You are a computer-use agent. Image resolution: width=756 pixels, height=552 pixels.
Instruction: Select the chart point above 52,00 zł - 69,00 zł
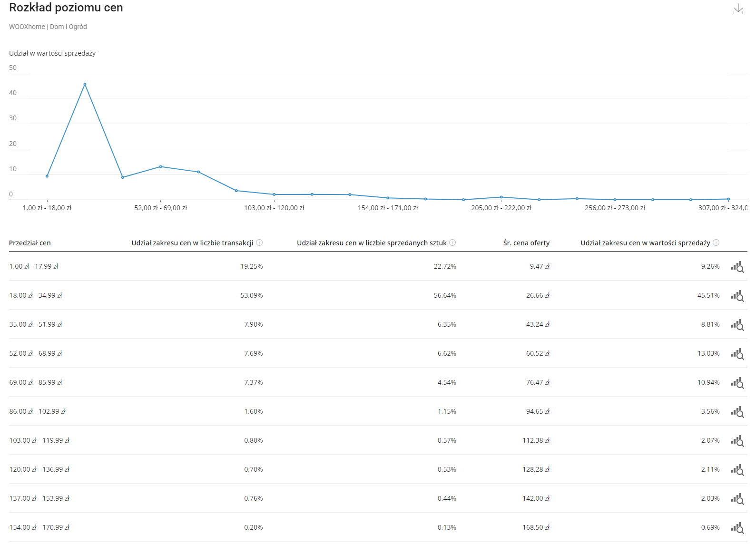coord(161,166)
